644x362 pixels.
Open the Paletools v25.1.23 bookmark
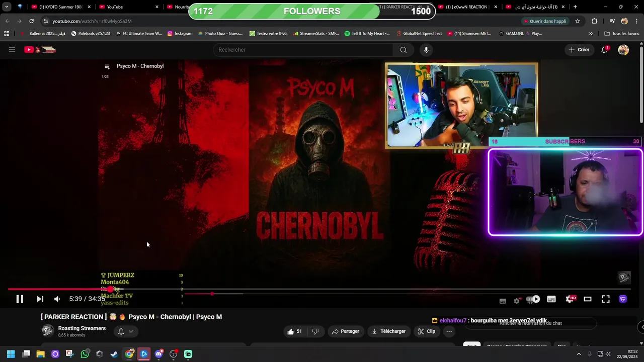91,34
